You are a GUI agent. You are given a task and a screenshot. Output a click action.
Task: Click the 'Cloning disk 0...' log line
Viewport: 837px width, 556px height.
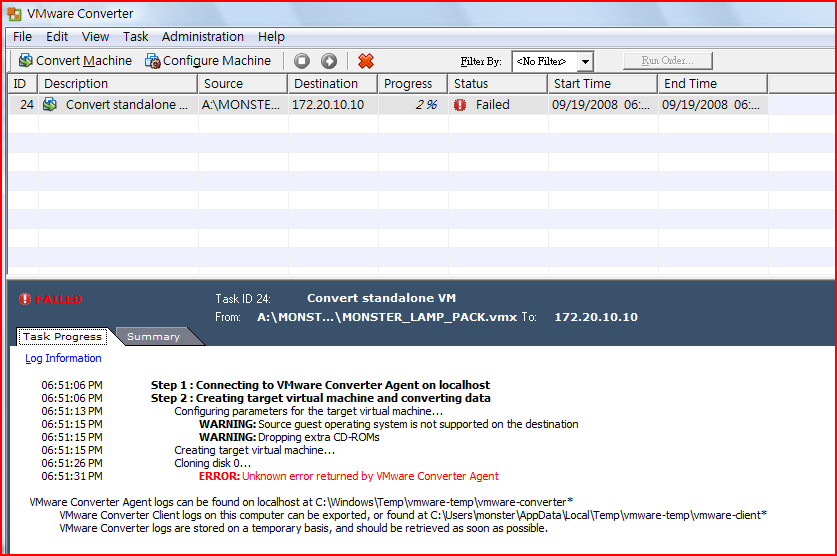[x=212, y=463]
